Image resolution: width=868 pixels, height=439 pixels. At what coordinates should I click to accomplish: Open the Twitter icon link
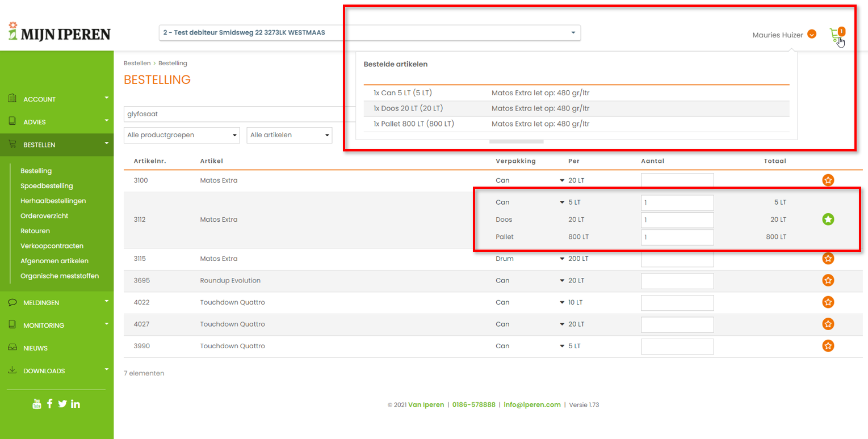pos(62,404)
